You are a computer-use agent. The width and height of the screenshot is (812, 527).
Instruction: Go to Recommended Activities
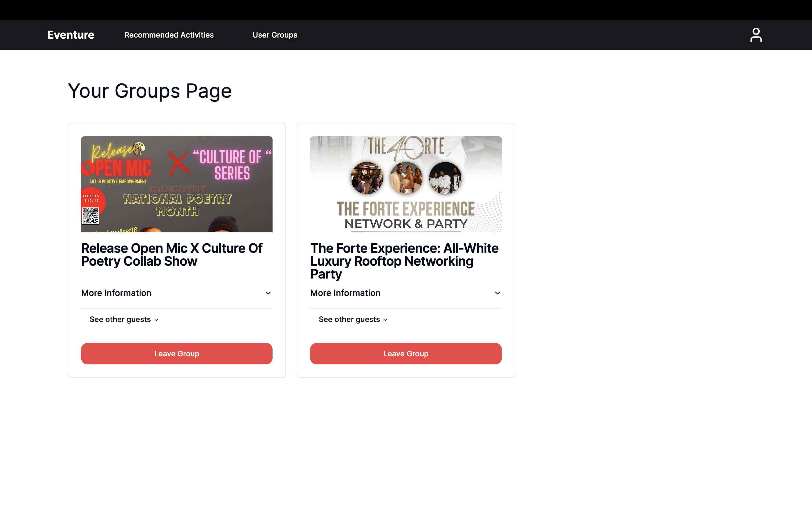pyautogui.click(x=169, y=35)
